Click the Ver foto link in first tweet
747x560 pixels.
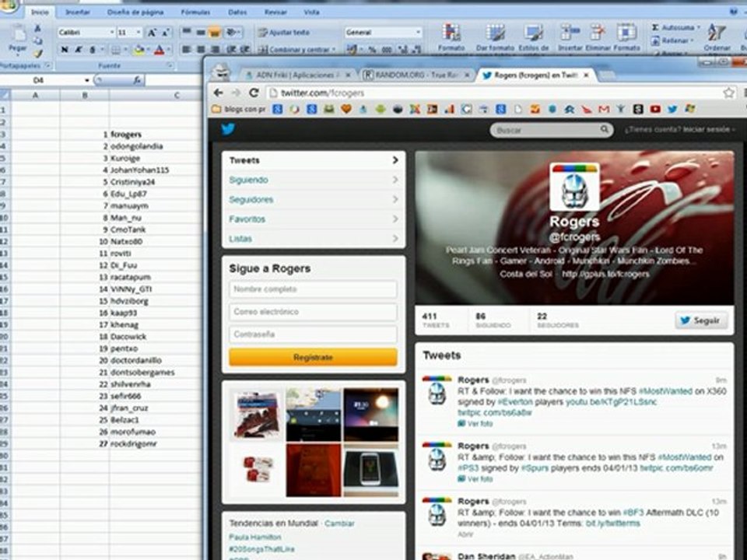pos(475,424)
